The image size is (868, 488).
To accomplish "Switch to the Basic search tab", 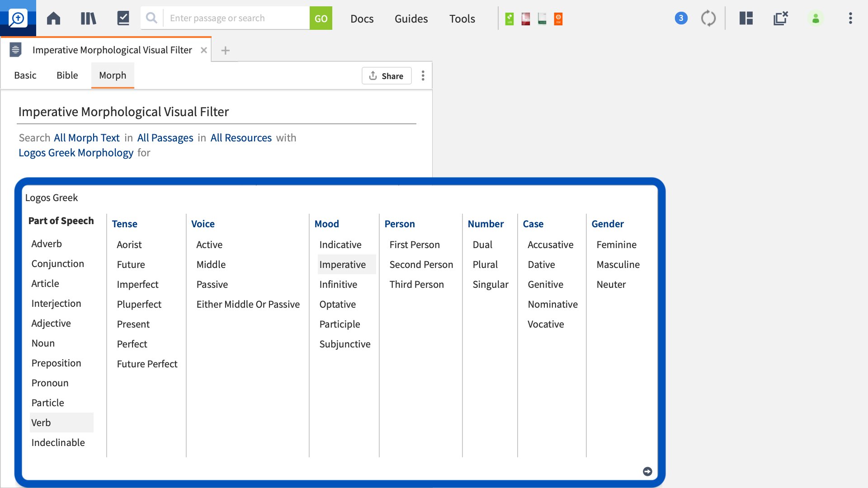I will [x=25, y=75].
